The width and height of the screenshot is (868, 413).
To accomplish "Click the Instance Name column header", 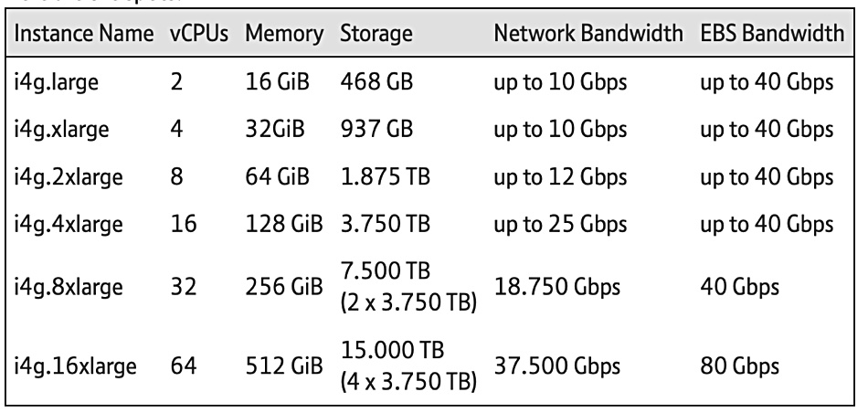I will [x=83, y=34].
